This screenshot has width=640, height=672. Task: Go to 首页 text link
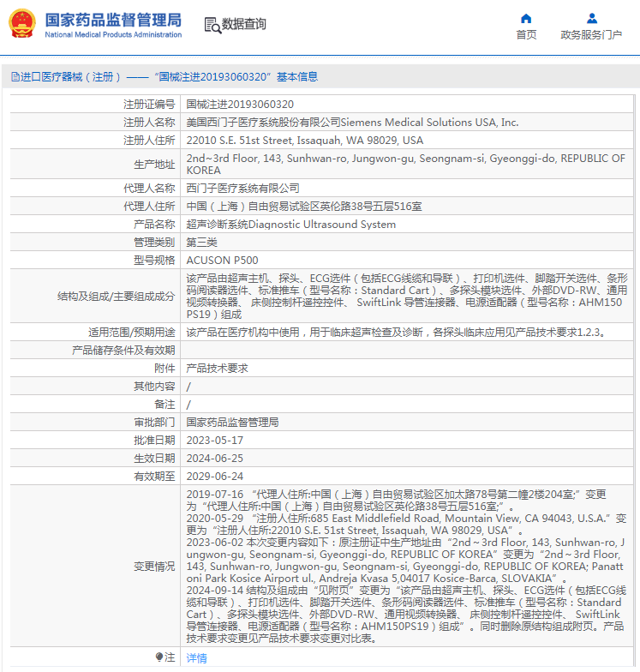pos(526,34)
